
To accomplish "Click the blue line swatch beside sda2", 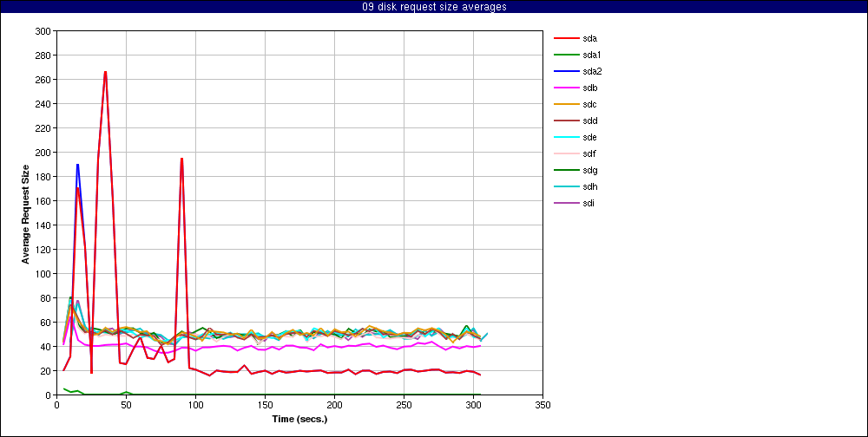I will coord(566,71).
